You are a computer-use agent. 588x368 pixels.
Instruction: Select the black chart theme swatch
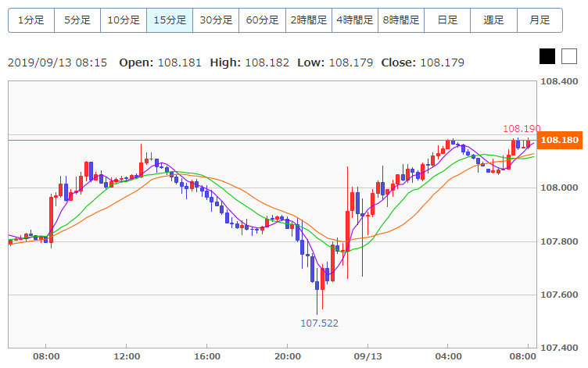[x=547, y=56]
